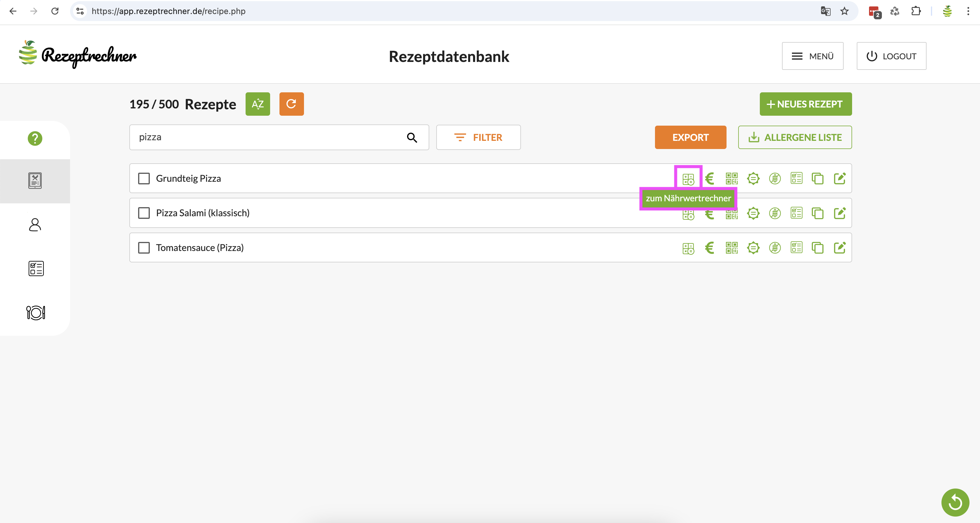Sort recipes alphabetically with the AZ button
980x523 pixels.
pyautogui.click(x=258, y=104)
